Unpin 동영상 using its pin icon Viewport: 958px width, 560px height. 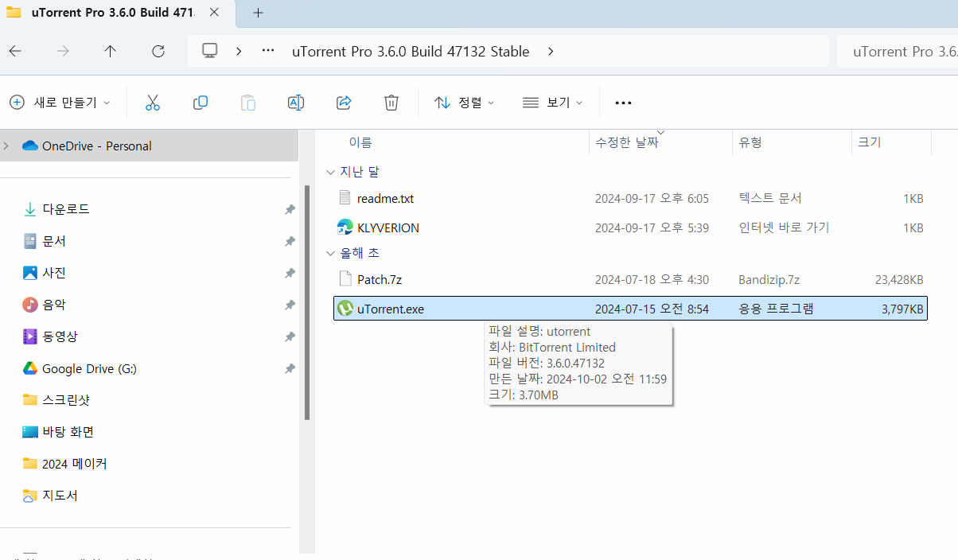click(x=290, y=336)
